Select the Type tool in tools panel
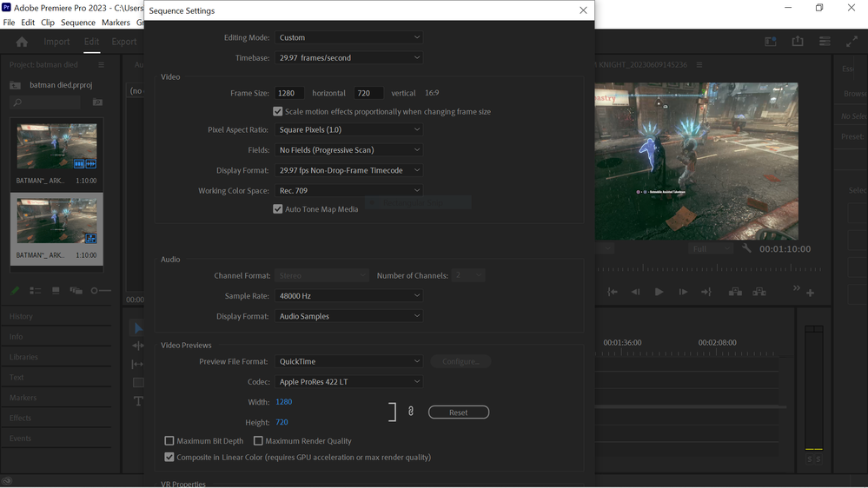 coord(138,401)
